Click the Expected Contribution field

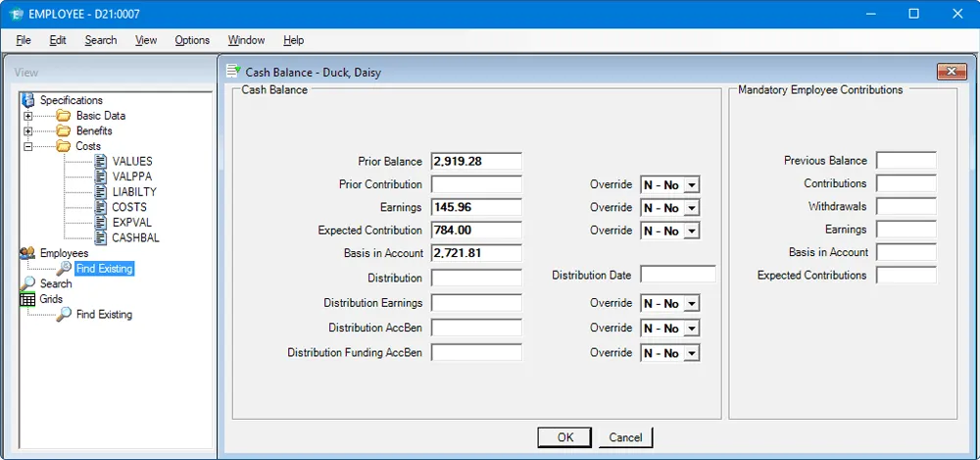point(476,230)
